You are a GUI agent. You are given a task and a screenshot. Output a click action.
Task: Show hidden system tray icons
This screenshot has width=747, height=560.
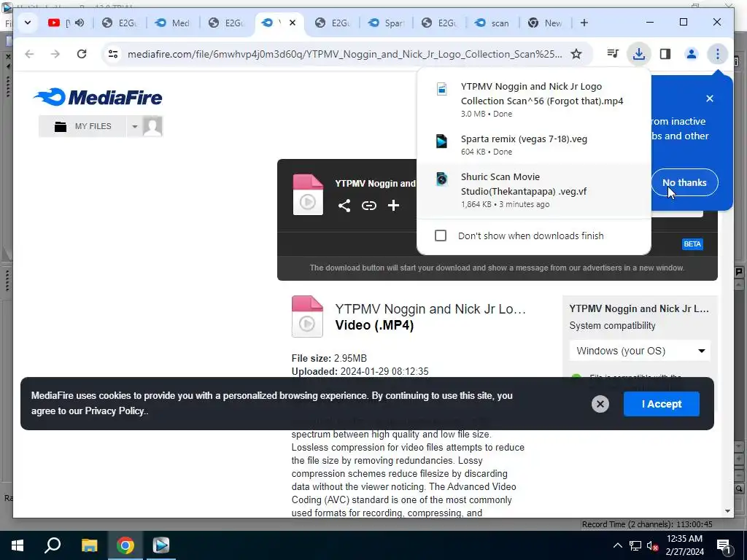617,546
